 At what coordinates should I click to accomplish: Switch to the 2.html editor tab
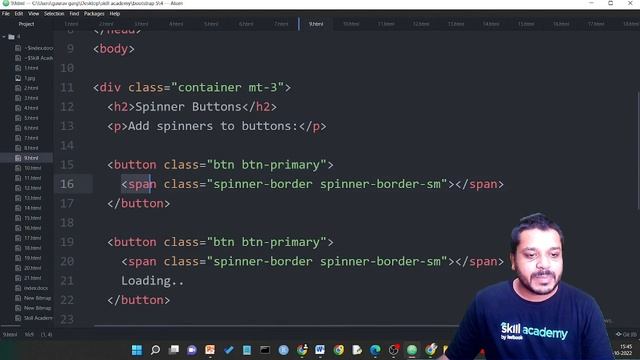106,24
